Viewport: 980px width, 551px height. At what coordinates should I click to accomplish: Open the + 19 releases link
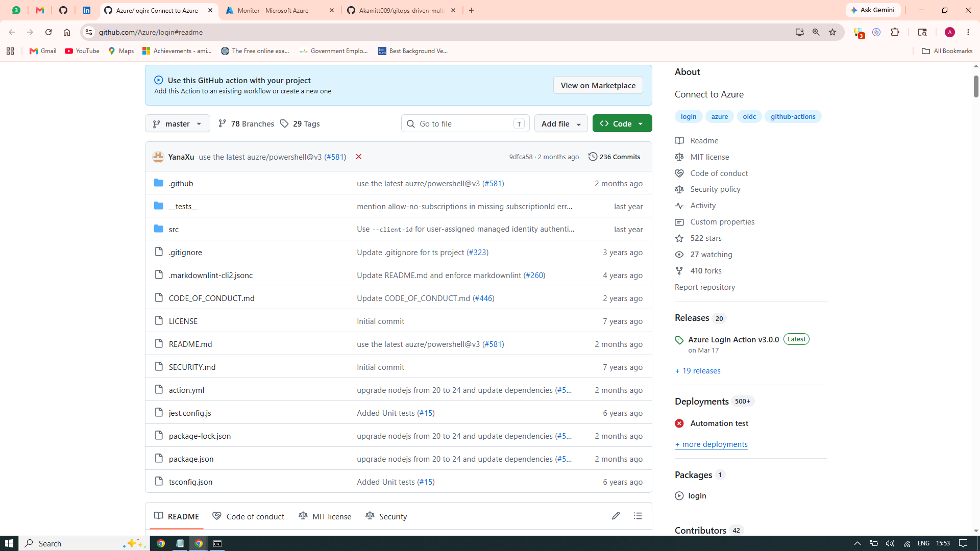(698, 371)
